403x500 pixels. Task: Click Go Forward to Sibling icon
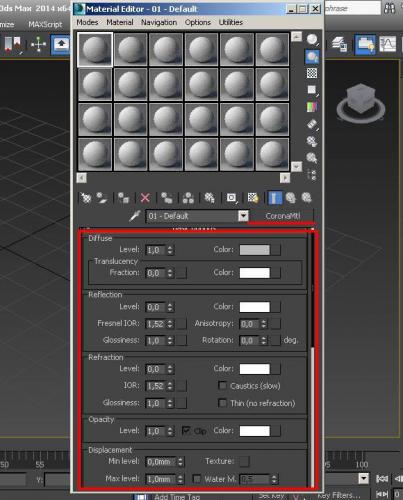(306, 198)
